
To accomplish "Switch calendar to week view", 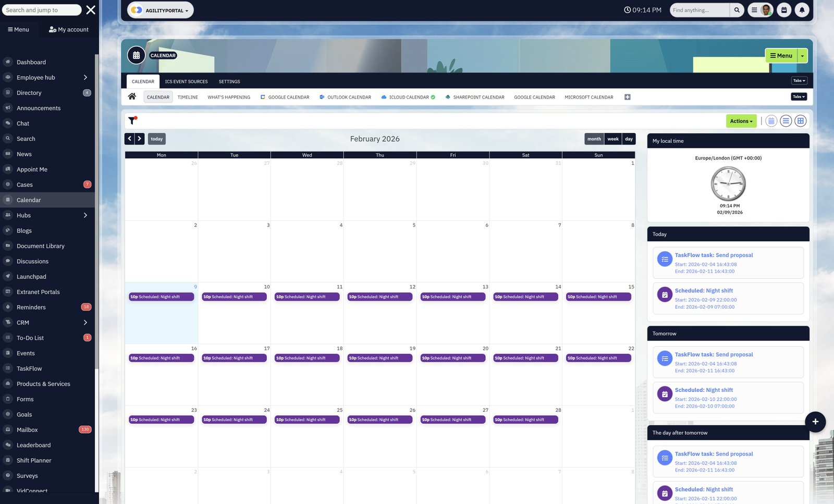I will coord(613,139).
